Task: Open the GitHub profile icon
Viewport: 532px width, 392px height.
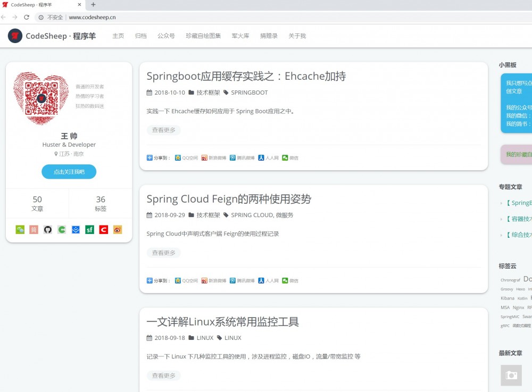Action: [47, 229]
